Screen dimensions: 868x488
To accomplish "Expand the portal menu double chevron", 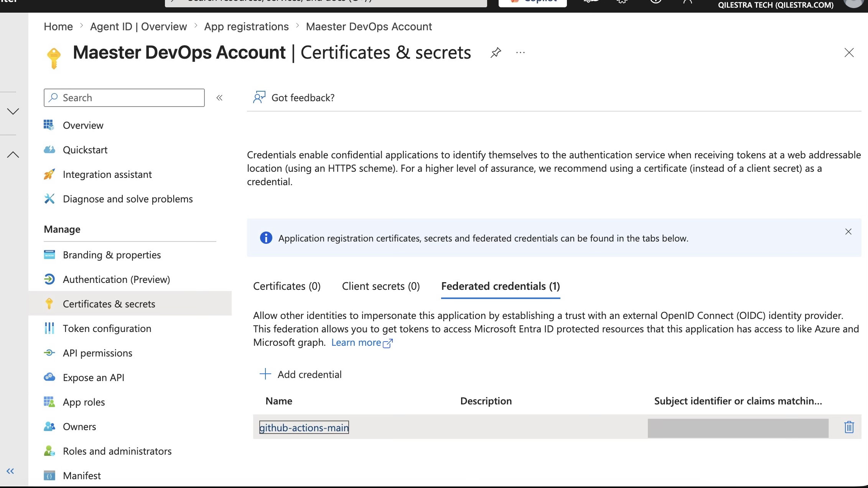I will (10, 471).
